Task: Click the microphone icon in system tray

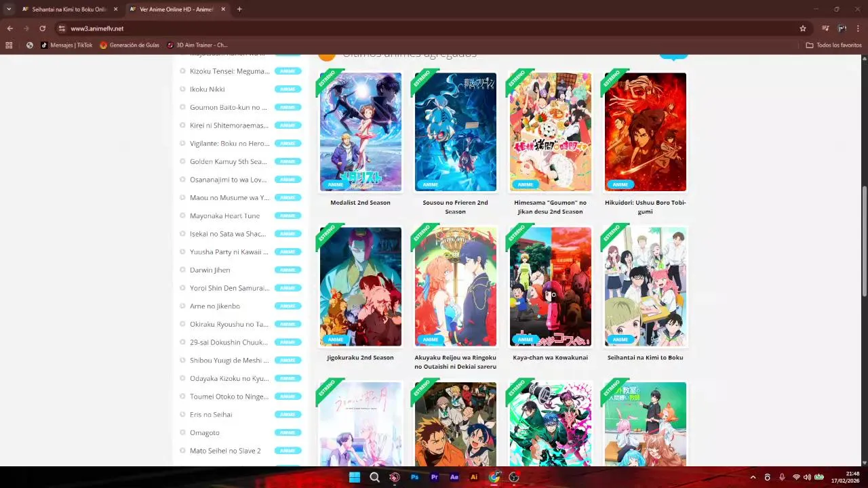Action: click(x=782, y=477)
